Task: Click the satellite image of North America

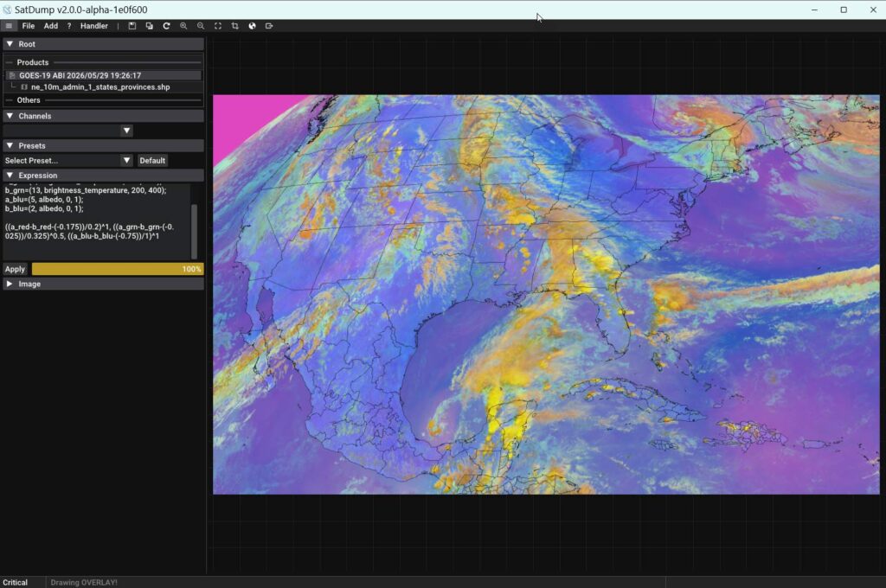Action: (x=546, y=294)
